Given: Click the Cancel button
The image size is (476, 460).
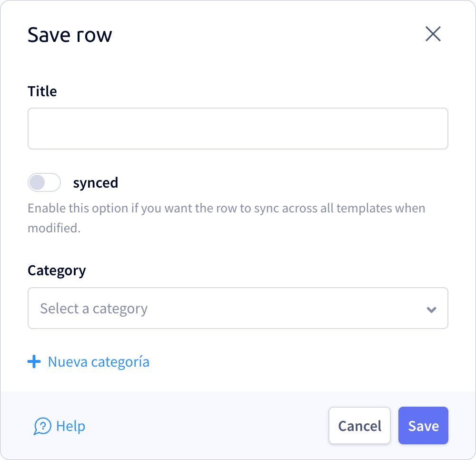Looking at the screenshot, I should pos(359,425).
